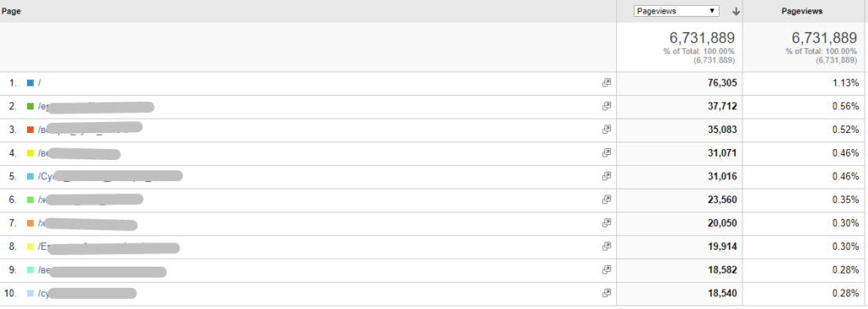Open the page link in row 8 starting /E
Screen dimensions: 868x309
point(108,247)
